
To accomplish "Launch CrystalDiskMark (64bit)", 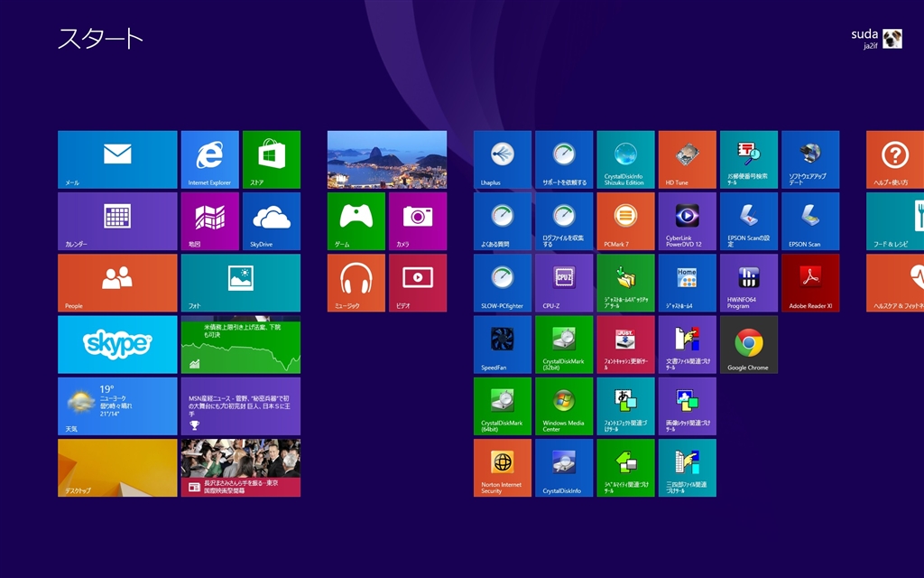I will (x=503, y=406).
